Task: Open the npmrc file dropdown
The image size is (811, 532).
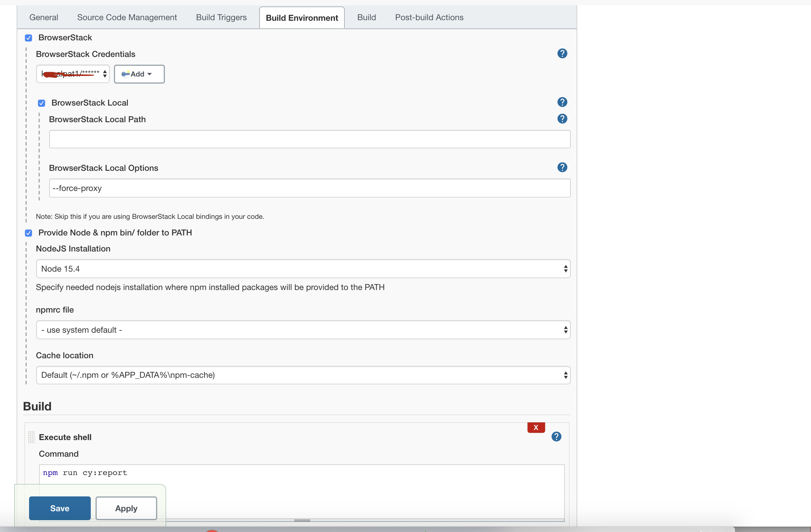Action: 303,330
